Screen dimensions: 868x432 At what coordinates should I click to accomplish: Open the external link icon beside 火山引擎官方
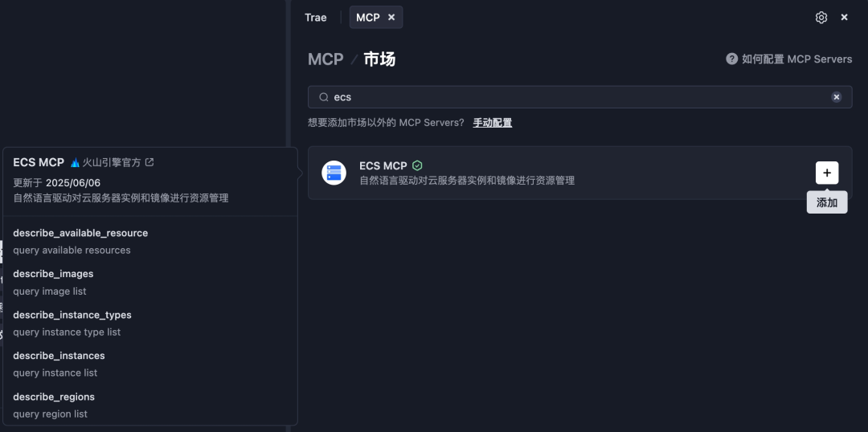coord(149,163)
